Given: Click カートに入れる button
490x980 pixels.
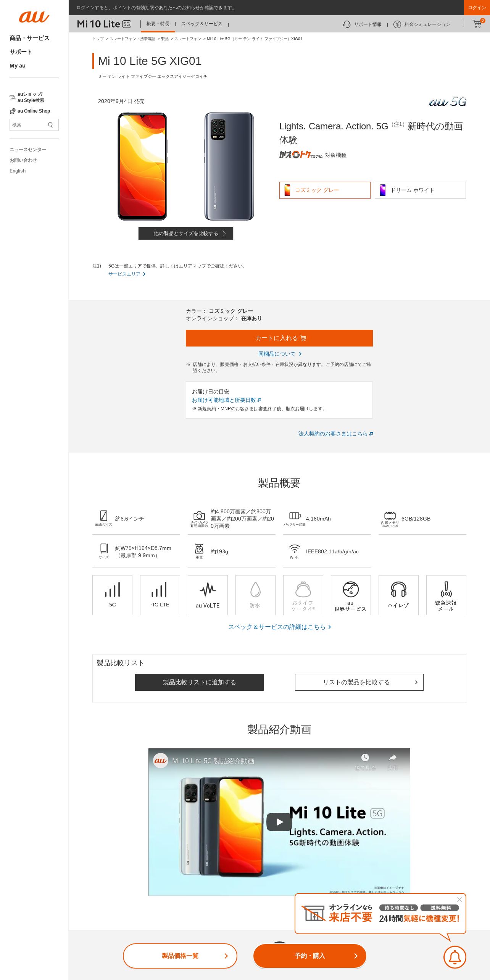Looking at the screenshot, I should click(x=279, y=338).
